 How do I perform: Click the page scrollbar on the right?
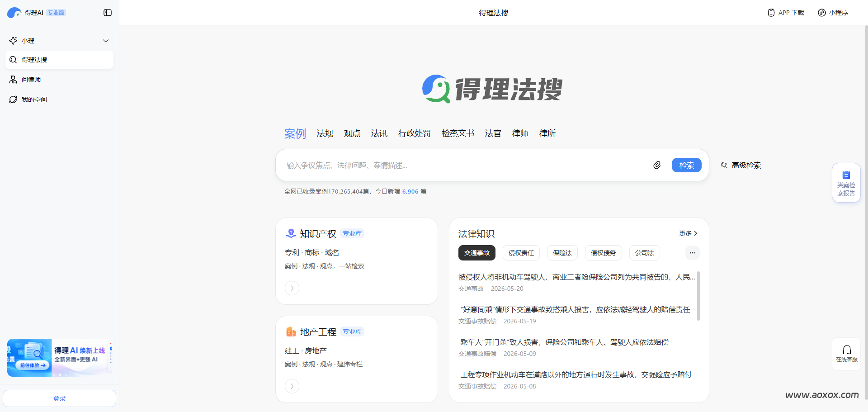click(x=866, y=213)
